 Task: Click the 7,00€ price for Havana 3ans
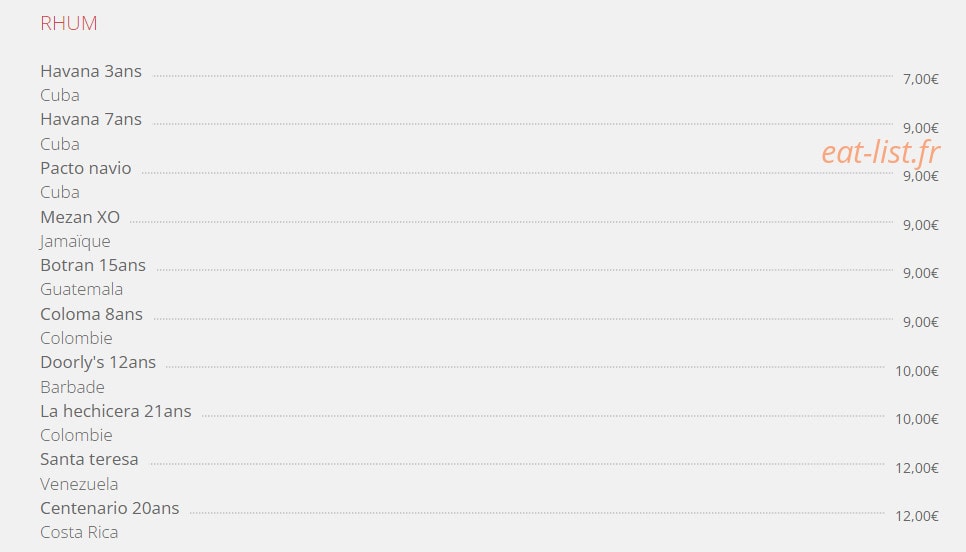(920, 79)
